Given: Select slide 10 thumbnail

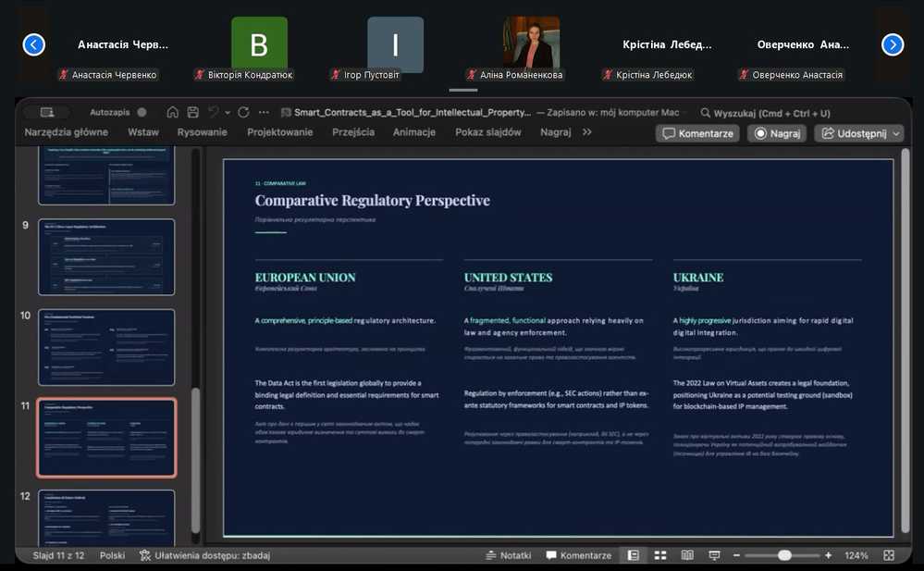Looking at the screenshot, I should [x=106, y=347].
